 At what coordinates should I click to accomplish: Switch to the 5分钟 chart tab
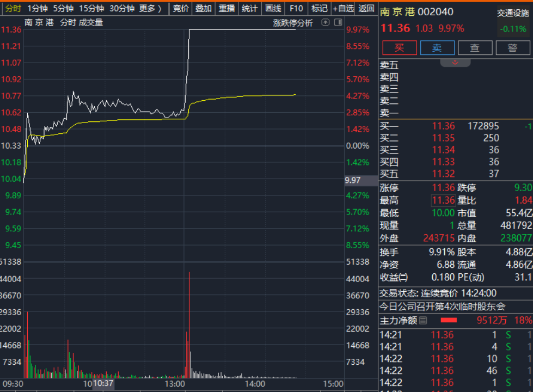[x=63, y=8]
